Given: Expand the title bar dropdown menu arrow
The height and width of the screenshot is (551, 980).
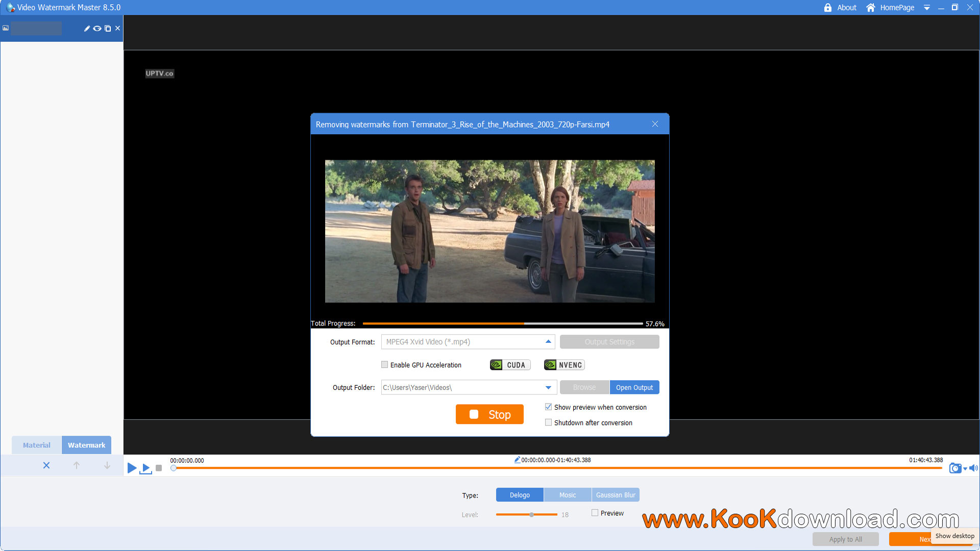Looking at the screenshot, I should 927,8.
